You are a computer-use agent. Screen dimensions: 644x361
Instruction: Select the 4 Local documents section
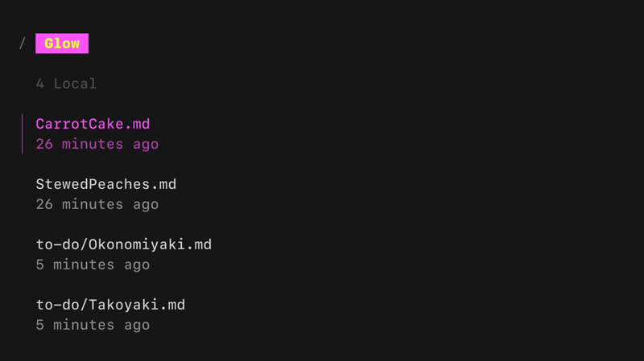[x=66, y=84]
